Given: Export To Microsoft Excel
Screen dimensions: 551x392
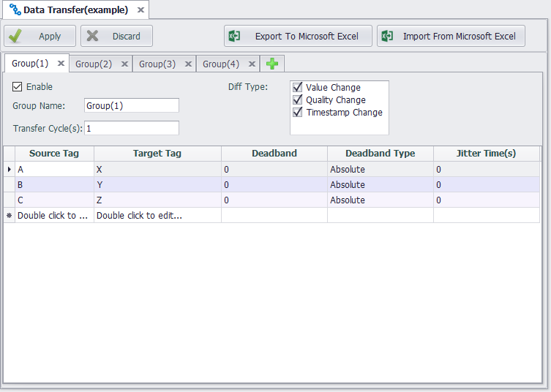Looking at the screenshot, I should (x=298, y=37).
